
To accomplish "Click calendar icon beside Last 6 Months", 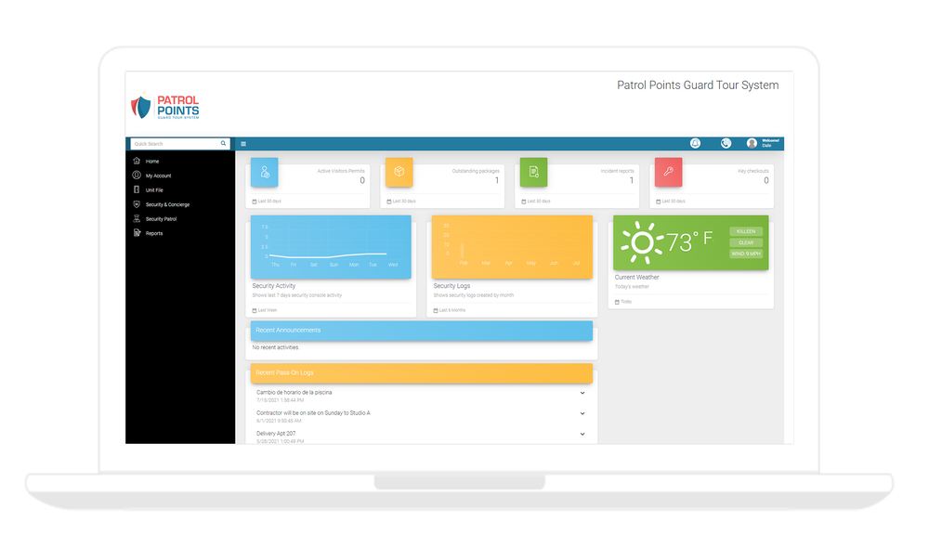I will point(436,310).
